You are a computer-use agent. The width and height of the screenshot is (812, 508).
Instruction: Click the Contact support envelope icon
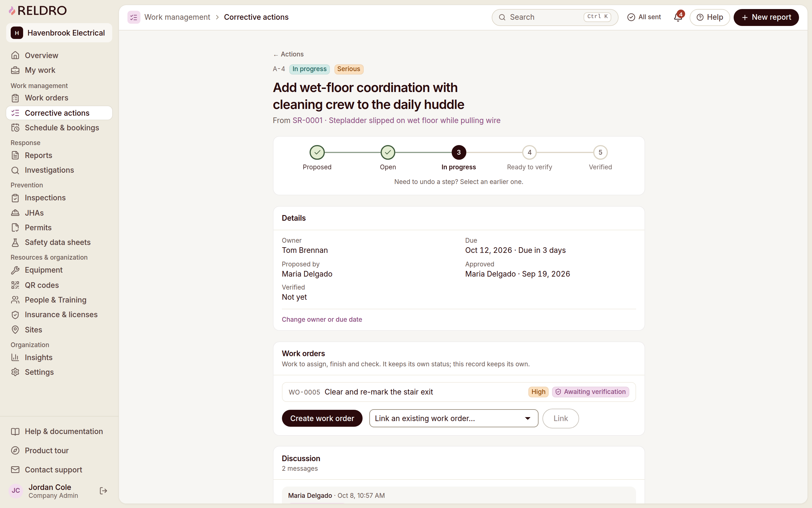[x=15, y=470]
